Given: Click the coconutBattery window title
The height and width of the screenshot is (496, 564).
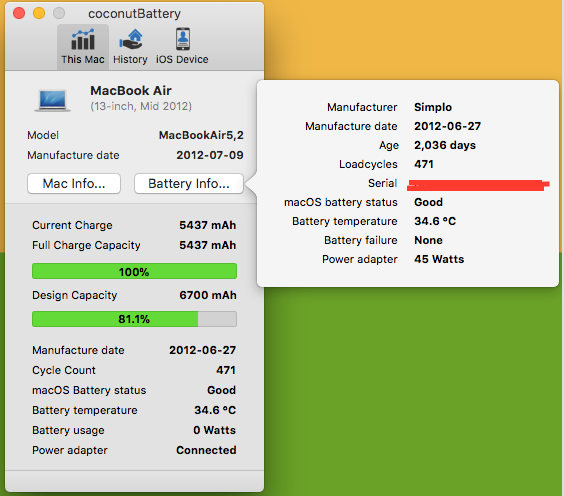Looking at the screenshot, I should 135,14.
